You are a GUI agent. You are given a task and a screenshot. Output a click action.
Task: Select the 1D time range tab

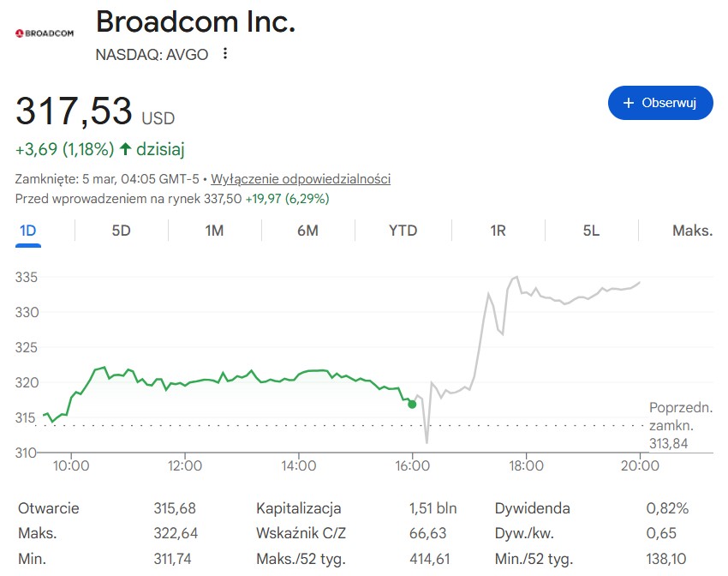tap(28, 231)
